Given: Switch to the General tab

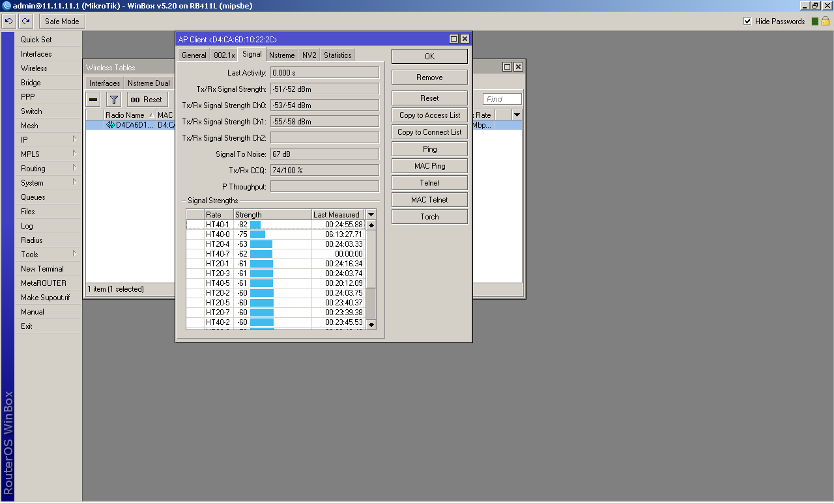Looking at the screenshot, I should click(x=194, y=55).
